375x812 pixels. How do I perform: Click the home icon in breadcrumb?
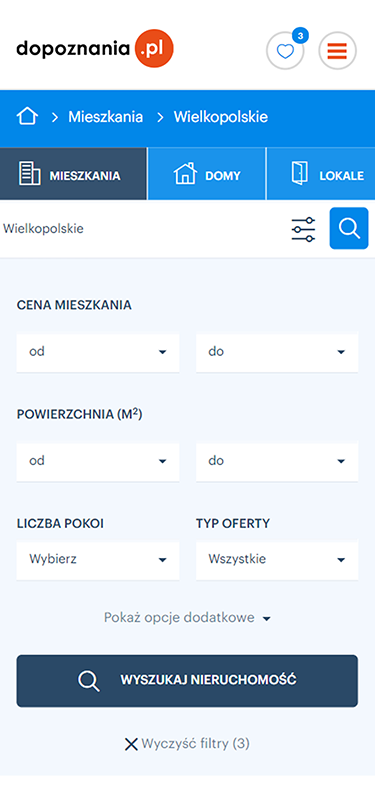[x=27, y=117]
